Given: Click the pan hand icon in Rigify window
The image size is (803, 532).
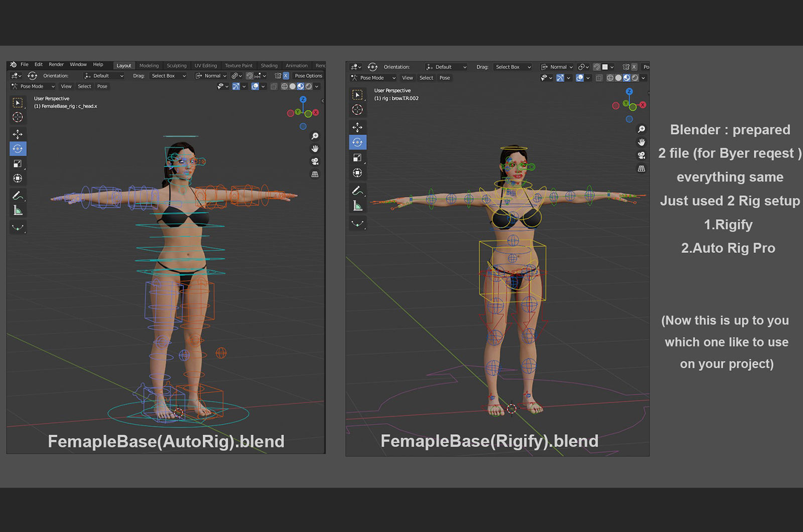Looking at the screenshot, I should pos(641,143).
